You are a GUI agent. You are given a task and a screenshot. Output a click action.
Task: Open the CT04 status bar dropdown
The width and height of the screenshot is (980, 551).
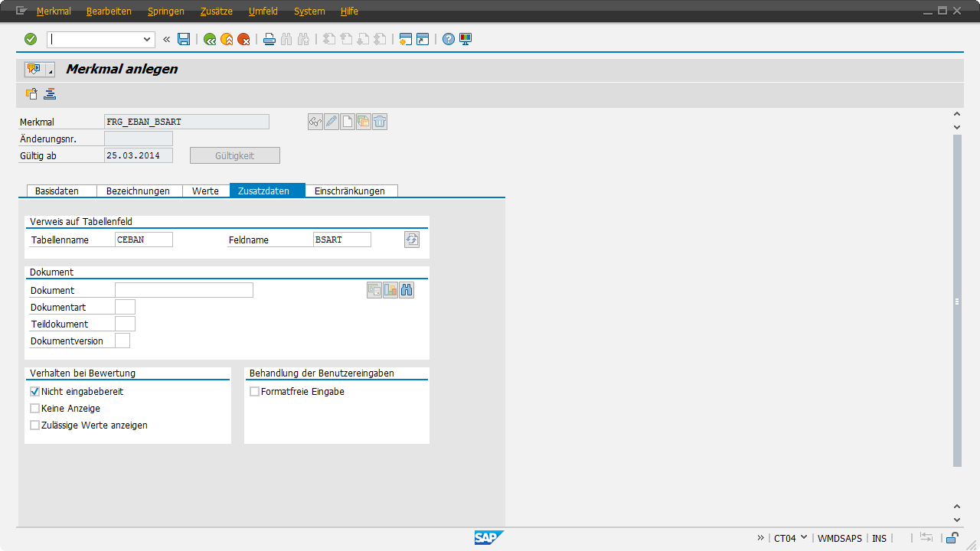click(803, 537)
